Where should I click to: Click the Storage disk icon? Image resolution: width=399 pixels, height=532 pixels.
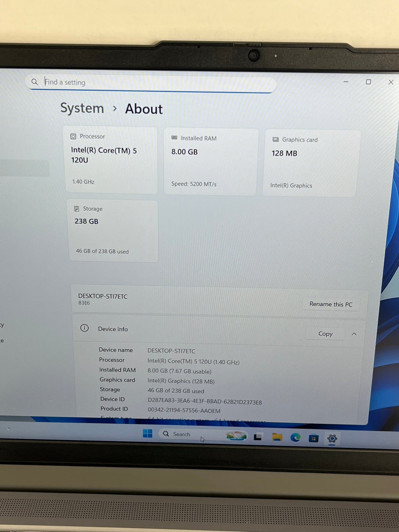point(77,209)
